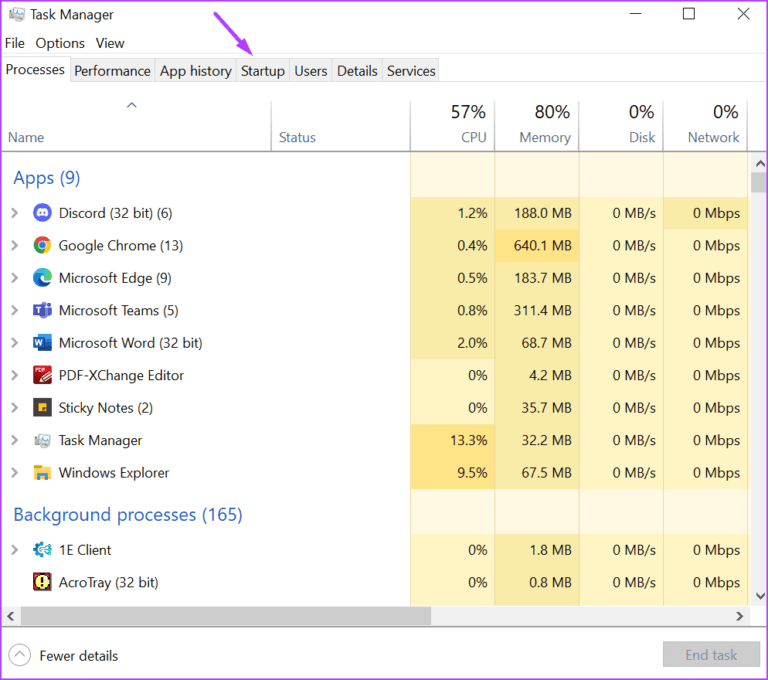Image resolution: width=768 pixels, height=680 pixels.
Task: Expand the Microsoft Edge process group
Action: click(15, 278)
